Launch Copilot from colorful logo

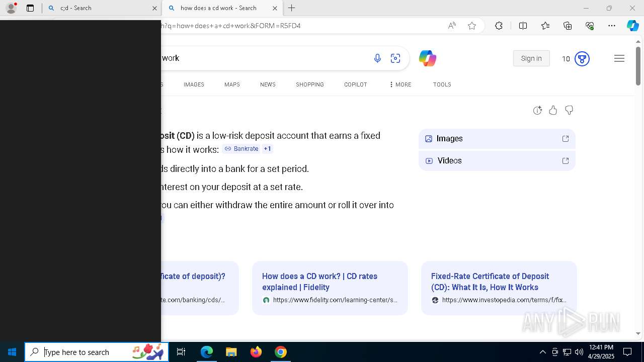pyautogui.click(x=428, y=58)
